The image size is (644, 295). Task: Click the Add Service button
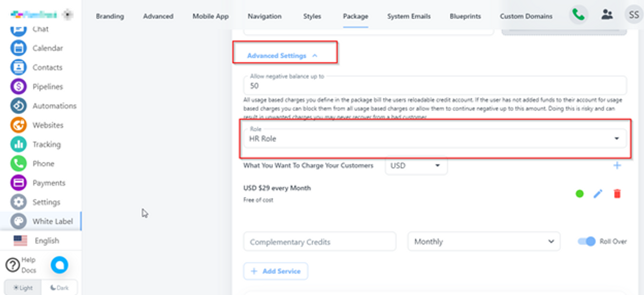click(276, 271)
